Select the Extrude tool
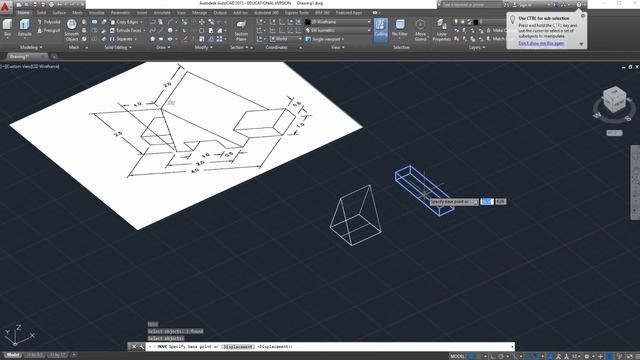This screenshot has height=360, width=640. coord(24,28)
